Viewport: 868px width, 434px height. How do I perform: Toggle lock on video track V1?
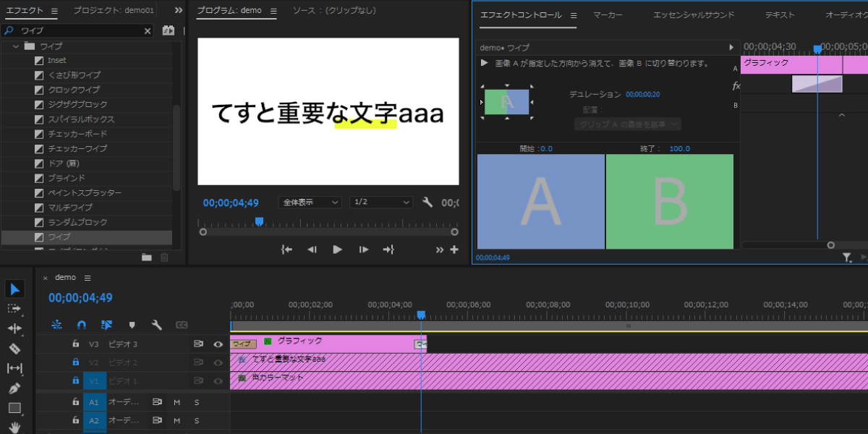(75, 380)
